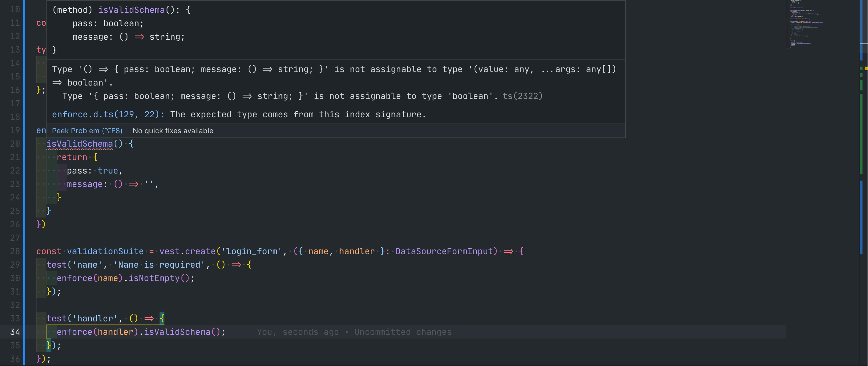This screenshot has width=868, height=366.
Task: Click the 'Uncommitted changes' blame annotation on line 34
Action: coord(403,332)
